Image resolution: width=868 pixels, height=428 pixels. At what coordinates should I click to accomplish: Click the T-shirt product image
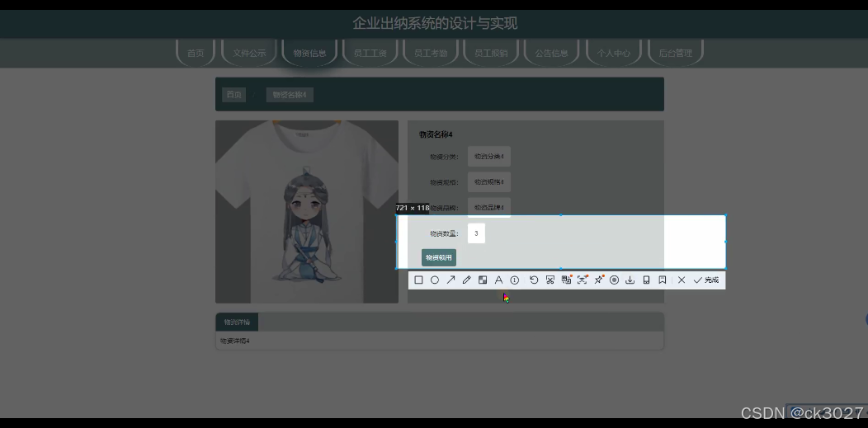[x=307, y=212]
